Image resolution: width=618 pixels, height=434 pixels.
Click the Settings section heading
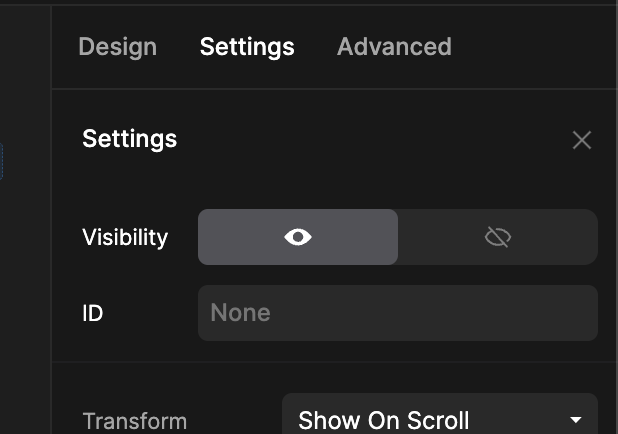[130, 139]
